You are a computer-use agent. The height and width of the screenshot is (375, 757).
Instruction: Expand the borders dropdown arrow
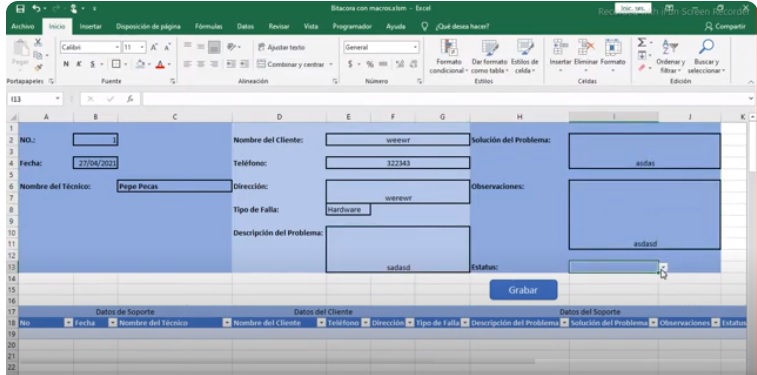click(126, 64)
